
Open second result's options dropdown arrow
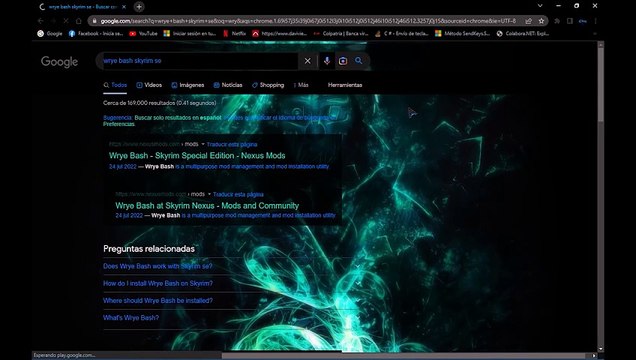(209, 195)
